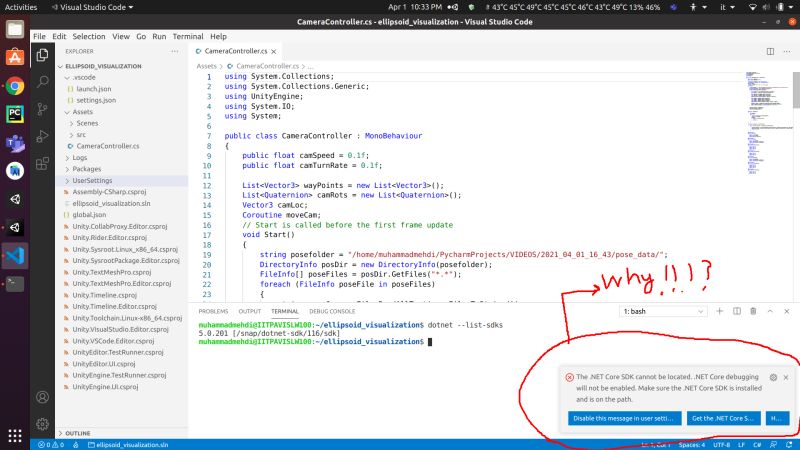This screenshot has height=450, width=800.
Task: Close the CameraController.cs tab
Action: click(x=274, y=52)
